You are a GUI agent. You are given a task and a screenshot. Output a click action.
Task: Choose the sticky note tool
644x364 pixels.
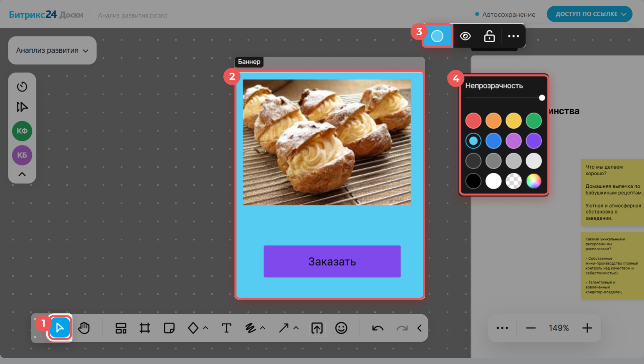169,328
